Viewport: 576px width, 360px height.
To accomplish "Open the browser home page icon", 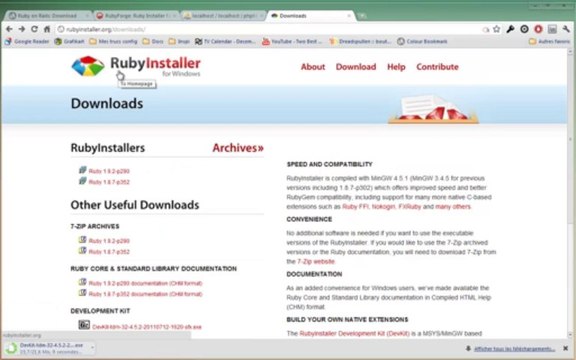I will (x=47, y=29).
